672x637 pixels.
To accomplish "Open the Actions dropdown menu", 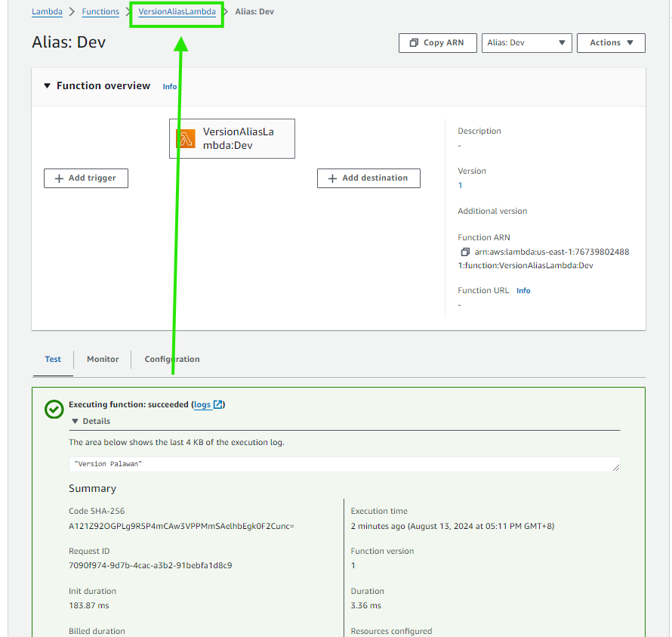I will (612, 43).
